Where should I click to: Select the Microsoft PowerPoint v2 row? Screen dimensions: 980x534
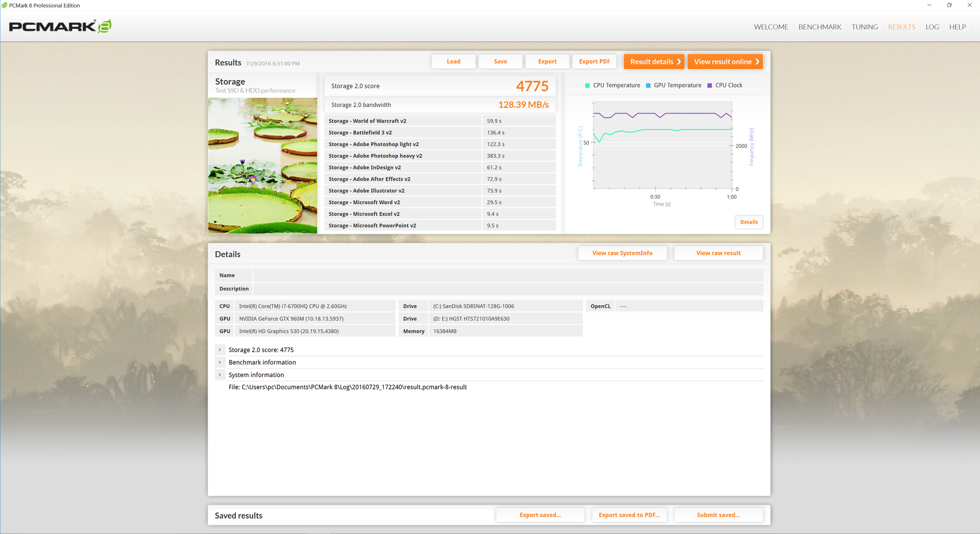click(440, 226)
